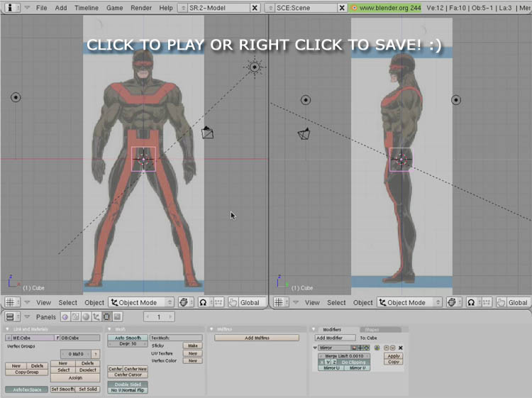The width and height of the screenshot is (532, 398).
Task: Open the Render menu
Action: (140, 8)
